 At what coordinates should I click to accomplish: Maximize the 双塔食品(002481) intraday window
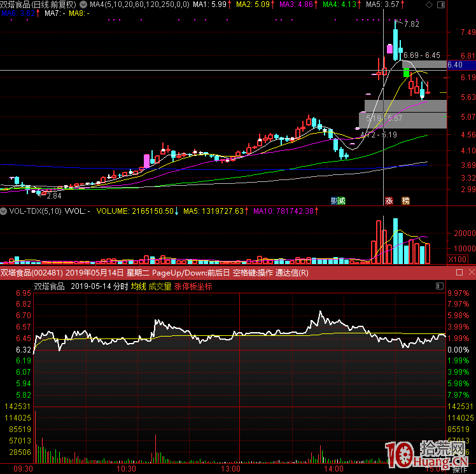coord(459,272)
